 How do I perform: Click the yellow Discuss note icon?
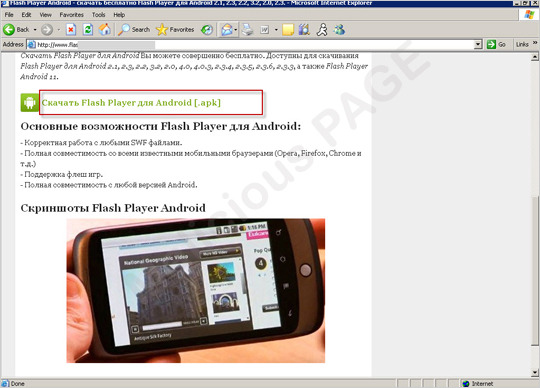click(x=288, y=30)
